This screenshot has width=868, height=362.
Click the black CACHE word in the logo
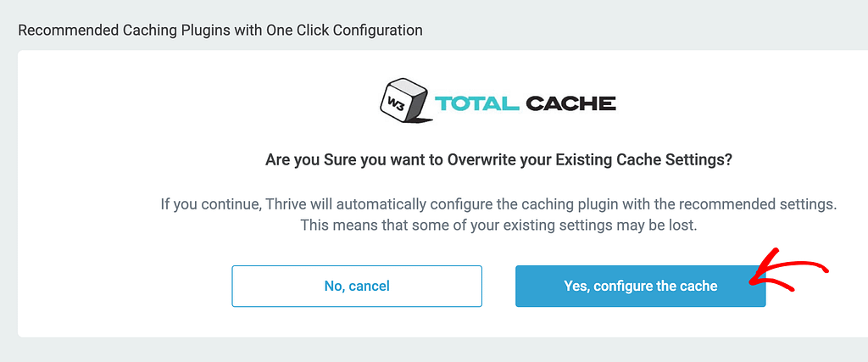[570, 103]
